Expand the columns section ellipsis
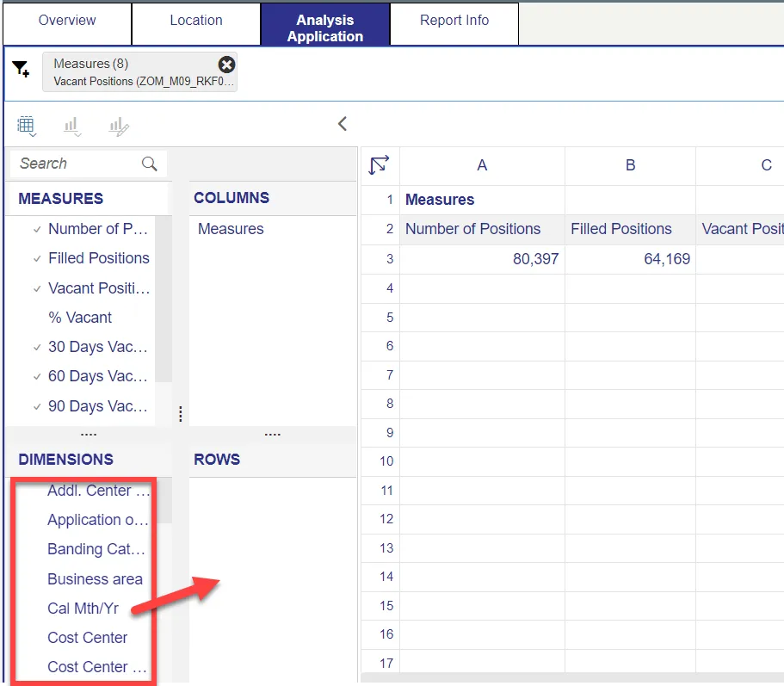Viewport: 784px width, 686px height. coord(272,434)
